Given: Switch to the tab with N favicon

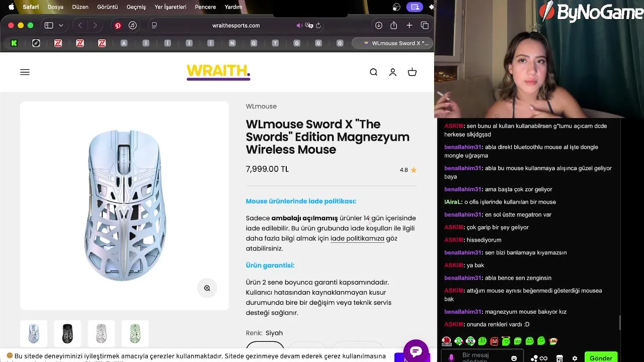Looking at the screenshot, I should 232,43.
